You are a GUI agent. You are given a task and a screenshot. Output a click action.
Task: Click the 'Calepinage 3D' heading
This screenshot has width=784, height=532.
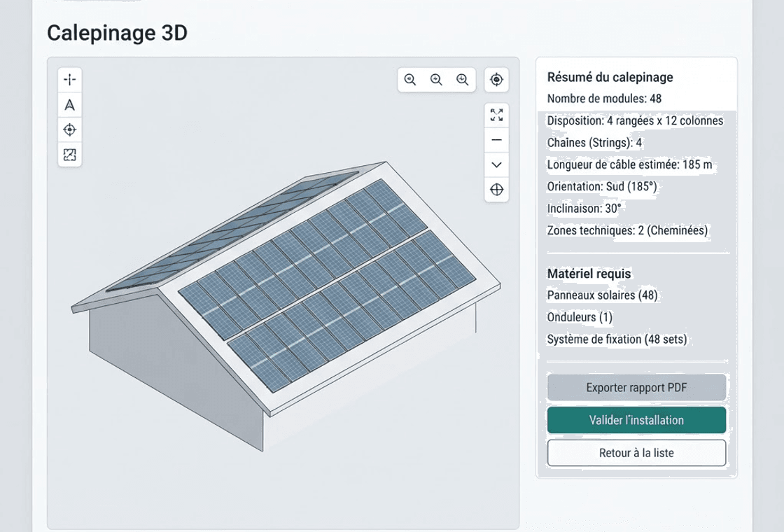coord(117,33)
